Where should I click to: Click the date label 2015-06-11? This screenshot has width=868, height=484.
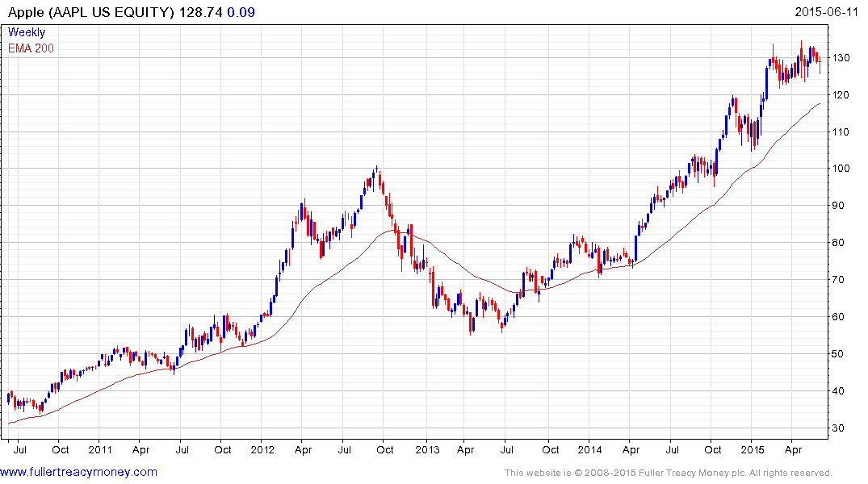coord(826,12)
